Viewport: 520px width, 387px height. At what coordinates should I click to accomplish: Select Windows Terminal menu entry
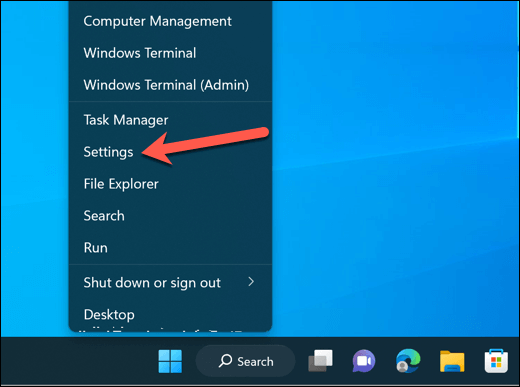(170, 53)
